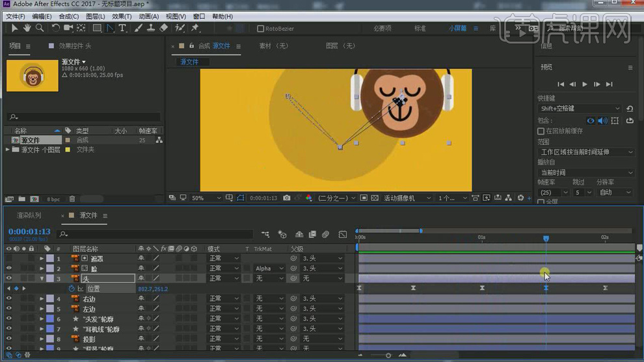Play the preview in Preview panel

click(584, 84)
